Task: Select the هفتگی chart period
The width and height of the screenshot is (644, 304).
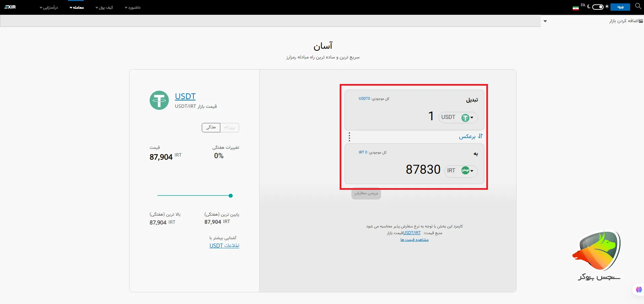Action: [211, 128]
